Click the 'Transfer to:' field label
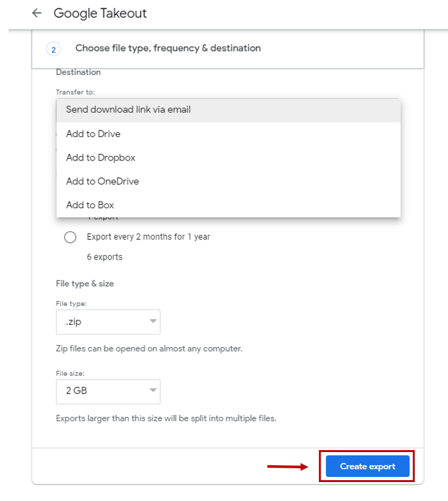 coord(75,93)
